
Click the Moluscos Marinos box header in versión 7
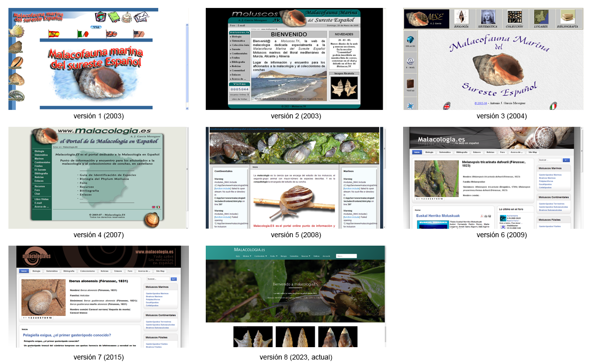pyautogui.click(x=161, y=287)
